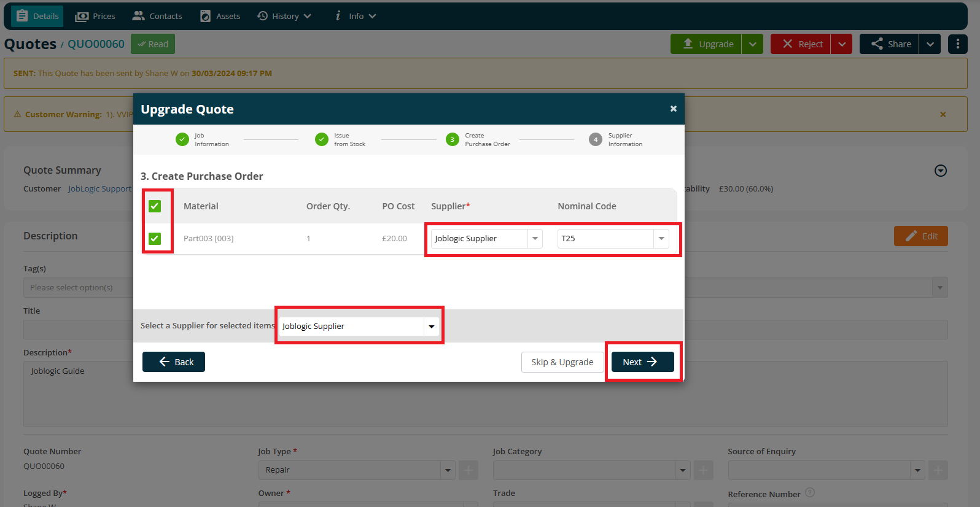Click Skip & Upgrade

coord(562,362)
